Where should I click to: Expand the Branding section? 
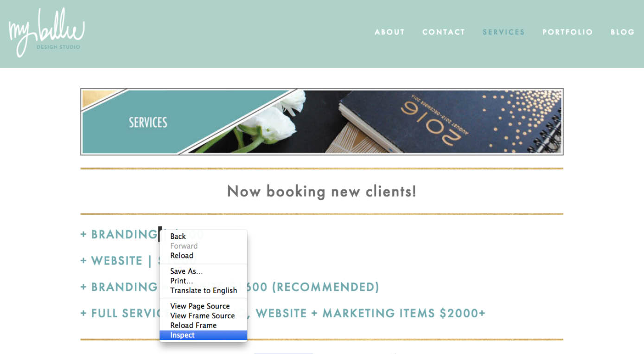(120, 234)
